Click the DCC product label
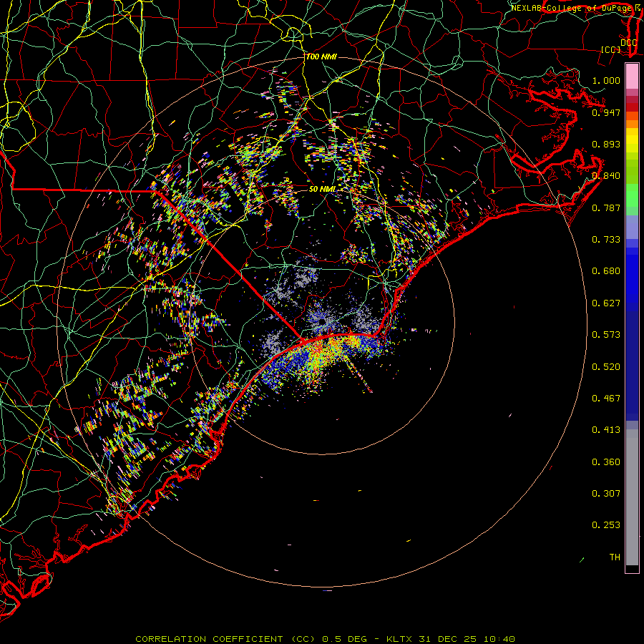 pyautogui.click(x=628, y=43)
